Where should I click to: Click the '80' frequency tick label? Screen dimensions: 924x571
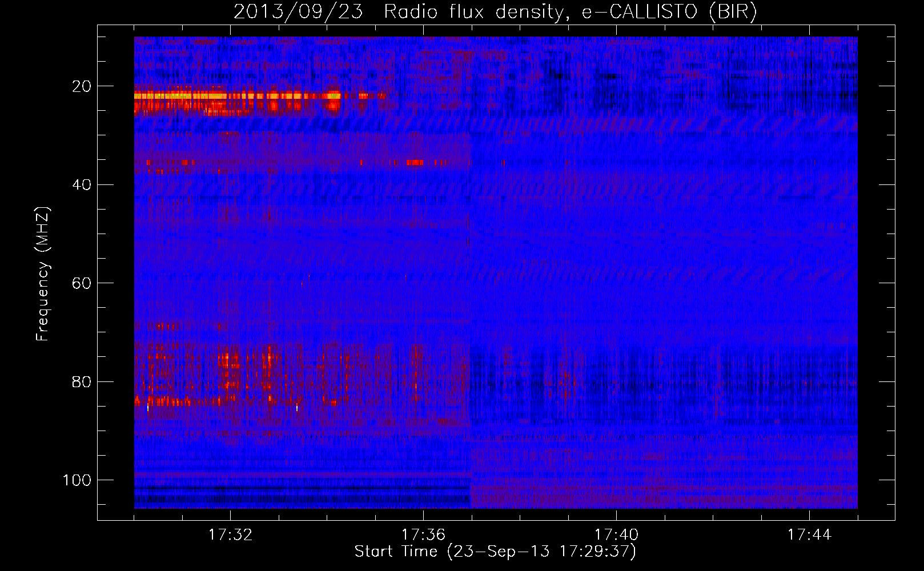[x=83, y=381]
